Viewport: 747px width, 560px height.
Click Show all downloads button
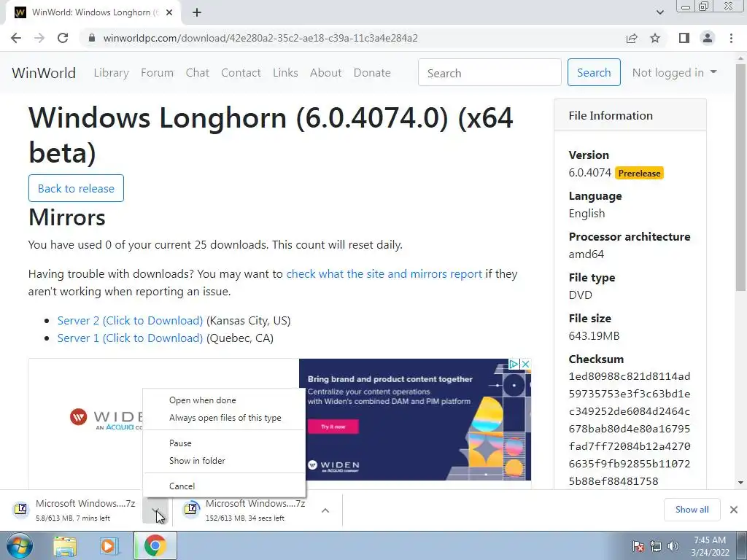pyautogui.click(x=692, y=510)
